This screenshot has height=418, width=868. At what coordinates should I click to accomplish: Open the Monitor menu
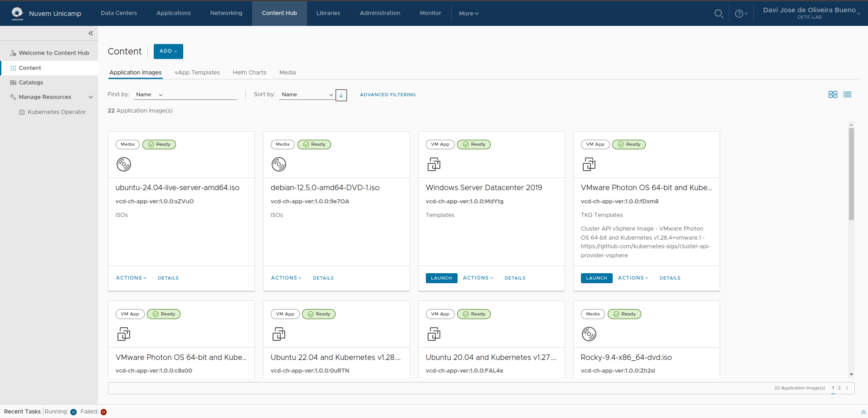(430, 13)
